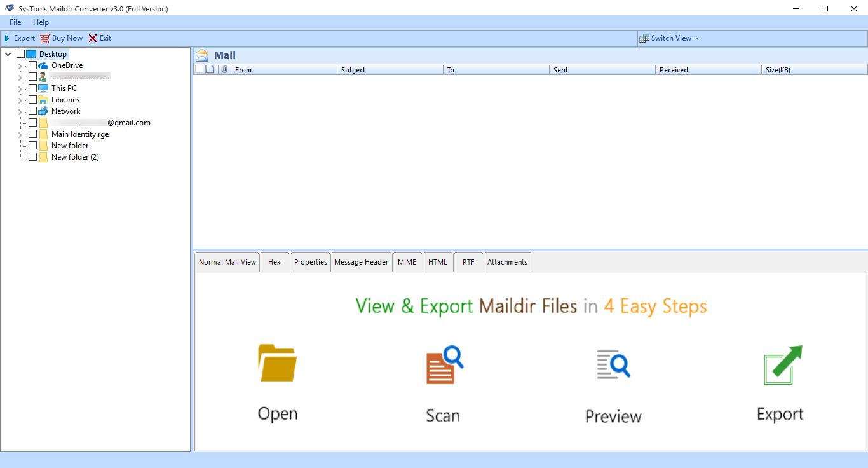Click the SysTools app icon in the title bar

9,8
